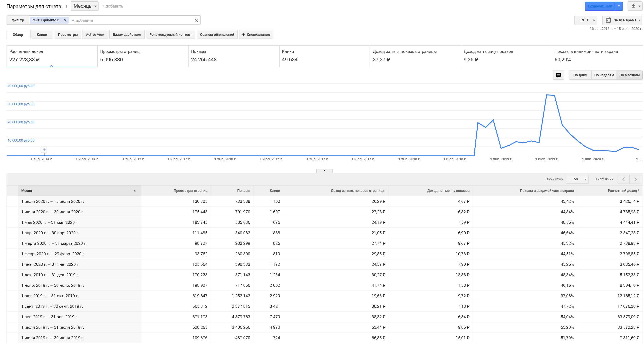
Task: Collapse the chart with the up arrow handle
Action: (324, 171)
